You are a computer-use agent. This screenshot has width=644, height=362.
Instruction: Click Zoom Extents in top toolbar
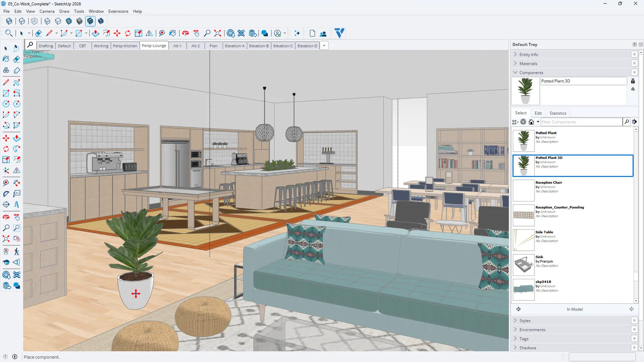click(x=218, y=33)
